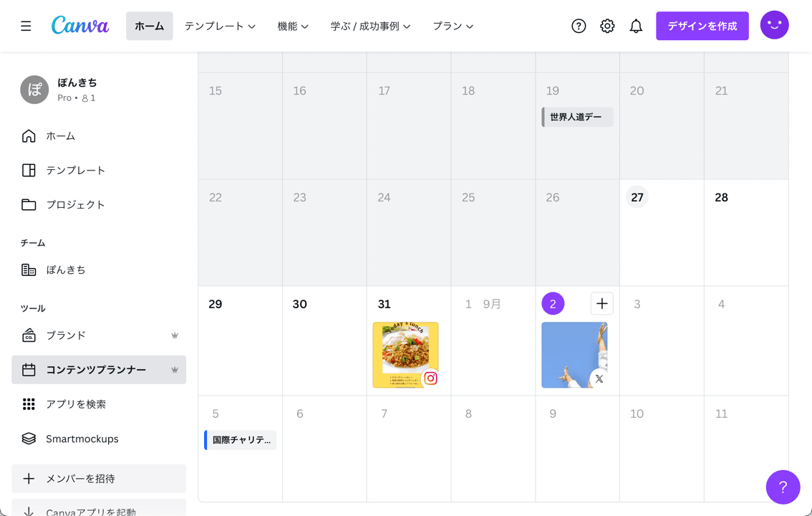Click the 国際チャリテ… event on the 5th

241,440
